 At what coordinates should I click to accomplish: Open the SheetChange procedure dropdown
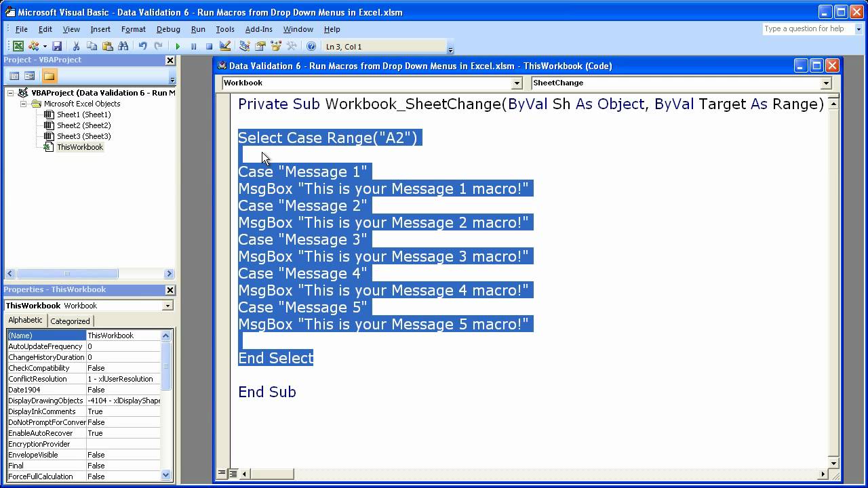[825, 83]
